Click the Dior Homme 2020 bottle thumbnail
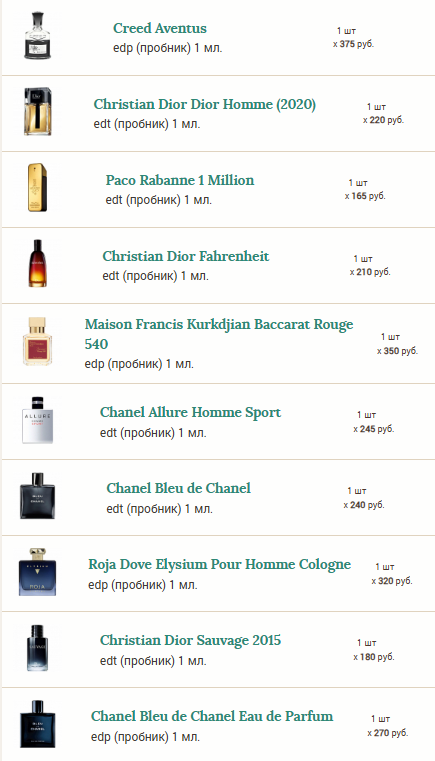 (37, 112)
